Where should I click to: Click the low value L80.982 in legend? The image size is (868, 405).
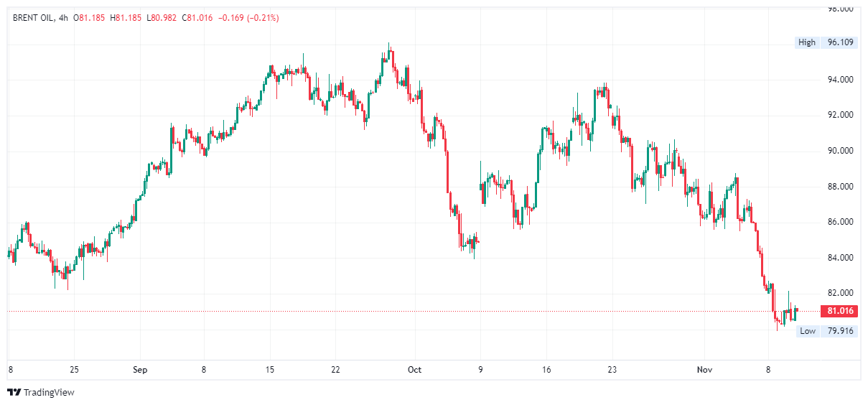(162, 17)
